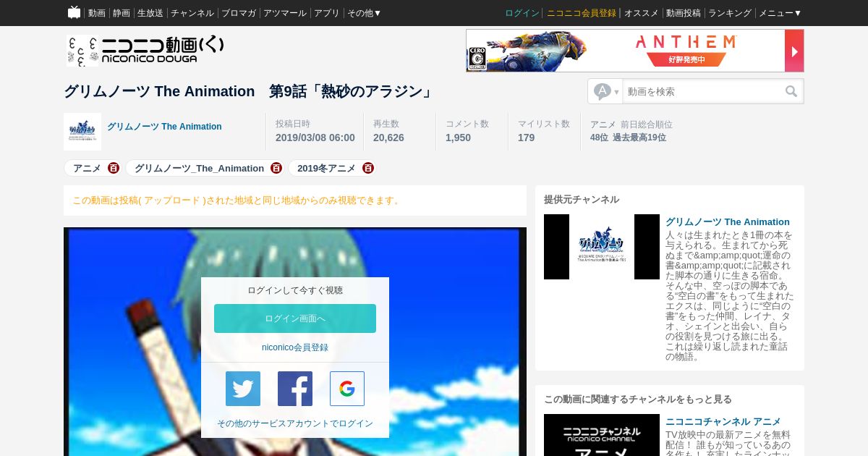The image size is (868, 456).
Task: Open the 生放送 menu item
Action: point(150,13)
